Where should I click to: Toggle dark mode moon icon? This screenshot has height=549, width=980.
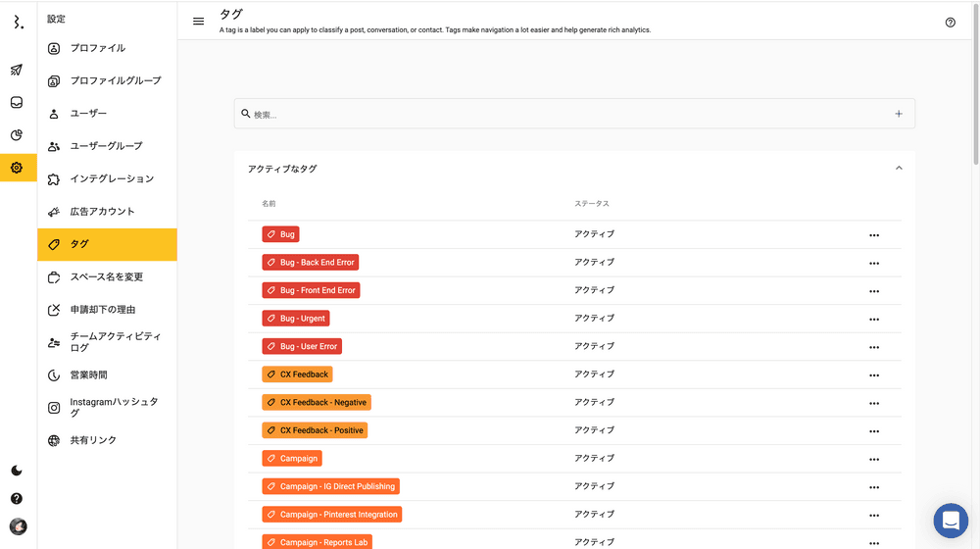(17, 471)
